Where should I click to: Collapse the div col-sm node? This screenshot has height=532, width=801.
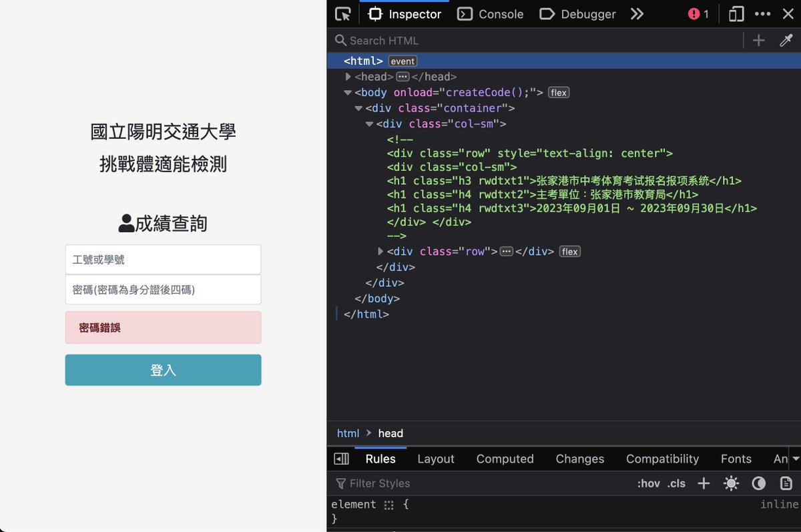pos(370,124)
